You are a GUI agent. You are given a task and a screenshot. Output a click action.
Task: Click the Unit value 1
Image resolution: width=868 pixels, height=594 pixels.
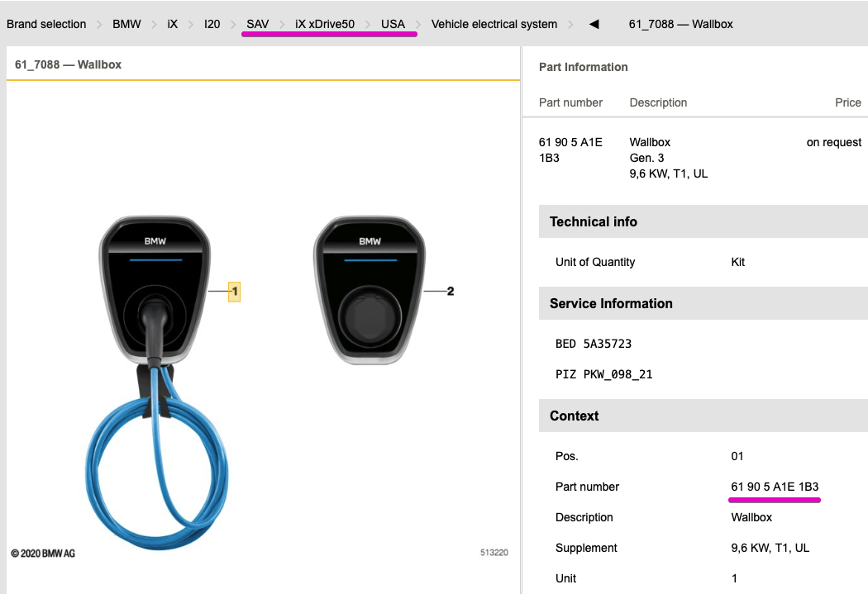(735, 578)
